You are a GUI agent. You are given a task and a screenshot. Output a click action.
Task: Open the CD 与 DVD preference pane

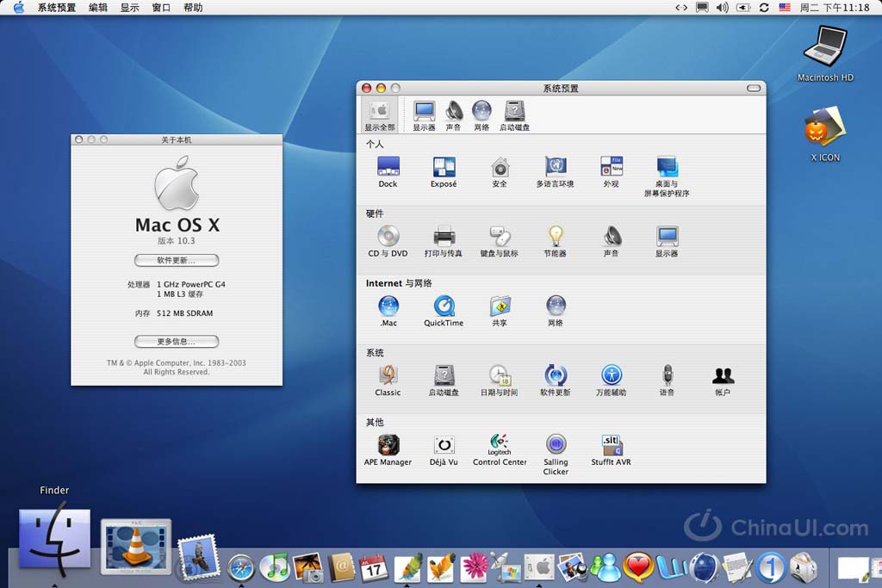(x=388, y=242)
